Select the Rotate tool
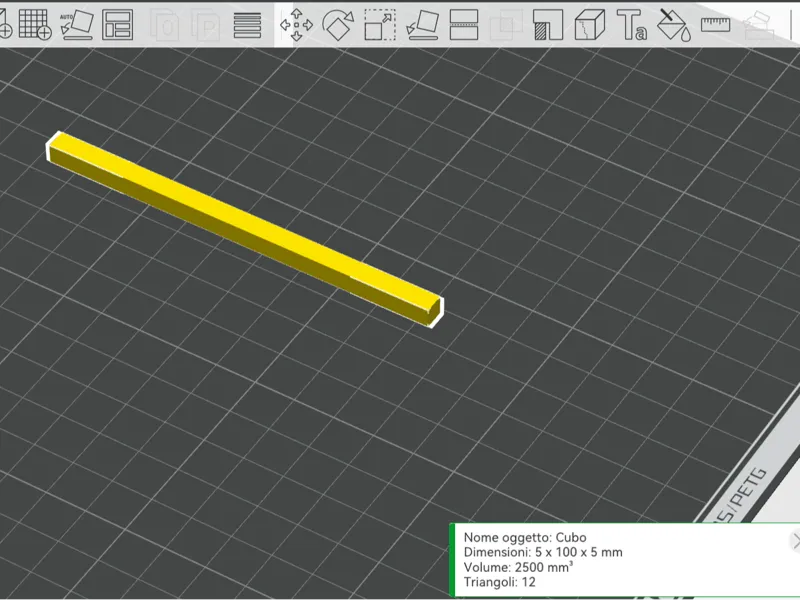800x600 pixels. coord(338,24)
